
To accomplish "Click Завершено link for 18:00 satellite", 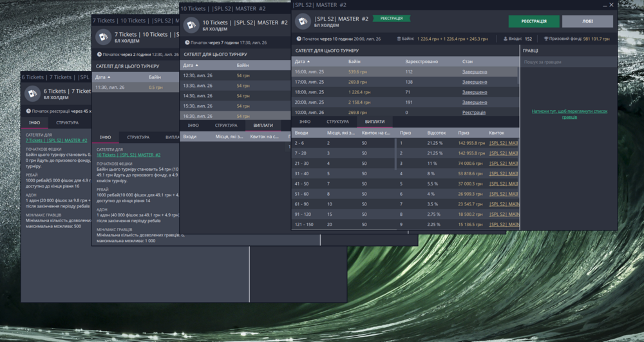I will point(475,92).
